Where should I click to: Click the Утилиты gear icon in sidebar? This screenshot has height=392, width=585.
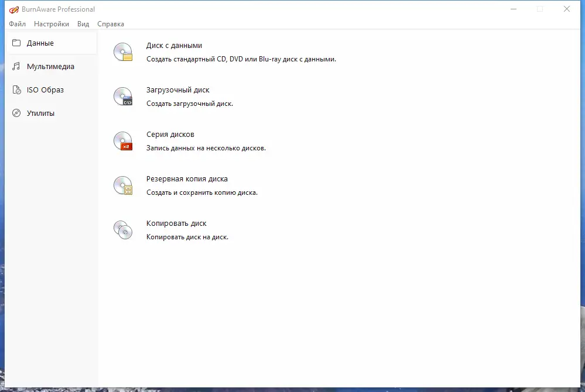pos(16,113)
